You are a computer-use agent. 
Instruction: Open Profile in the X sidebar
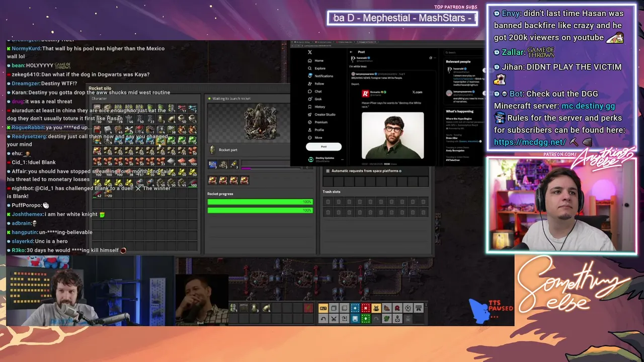[x=316, y=130]
